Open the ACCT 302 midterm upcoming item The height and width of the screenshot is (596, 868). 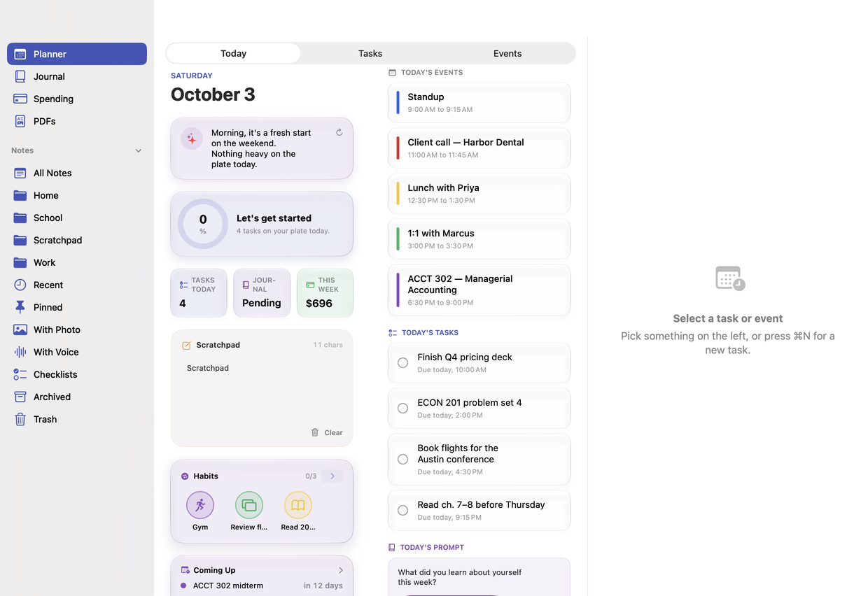[262, 586]
